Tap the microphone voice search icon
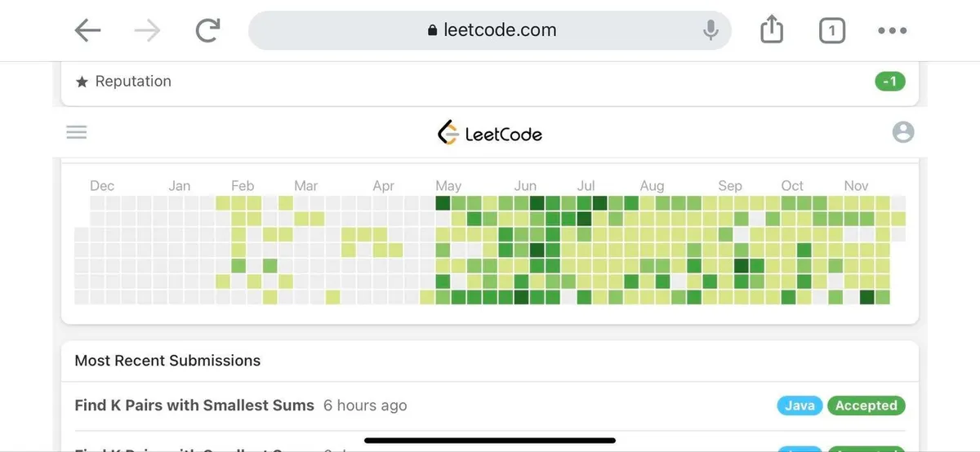 (710, 31)
